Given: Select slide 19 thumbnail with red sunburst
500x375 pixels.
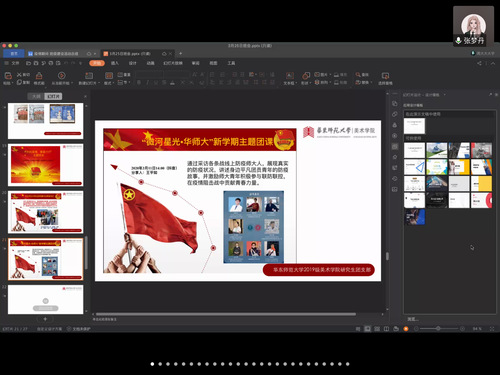Looking at the screenshot, I should pyautogui.click(x=46, y=165).
